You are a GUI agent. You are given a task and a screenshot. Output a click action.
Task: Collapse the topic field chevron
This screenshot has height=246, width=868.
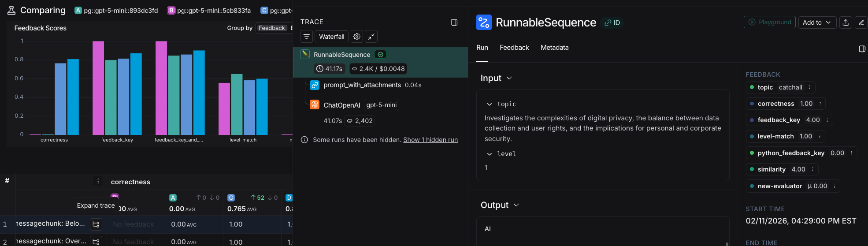489,104
